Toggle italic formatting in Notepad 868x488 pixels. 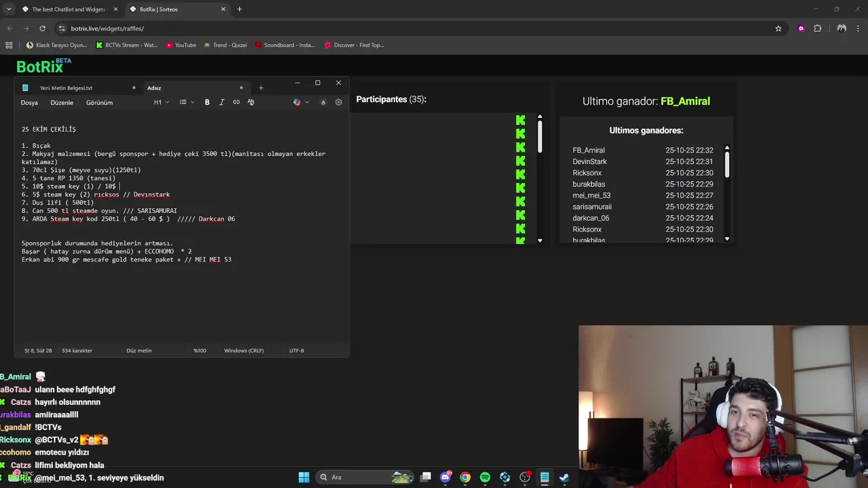click(222, 102)
